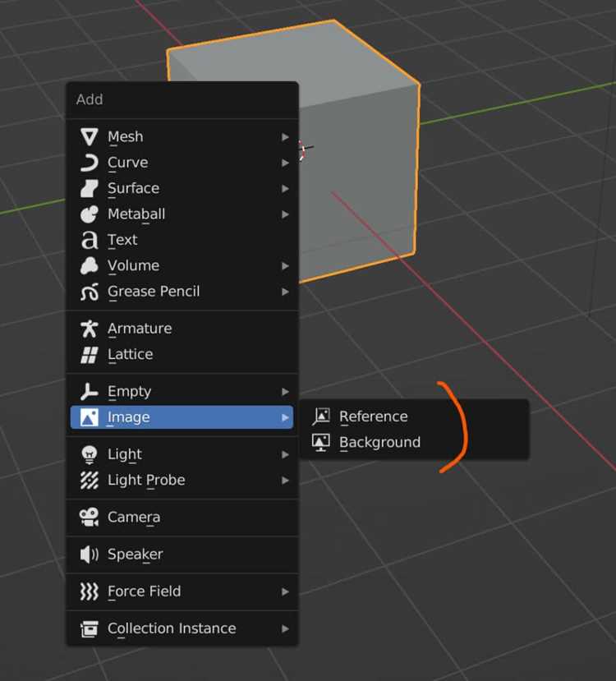616x681 pixels.
Task: Select the Camera menu entry
Action: 182,518
